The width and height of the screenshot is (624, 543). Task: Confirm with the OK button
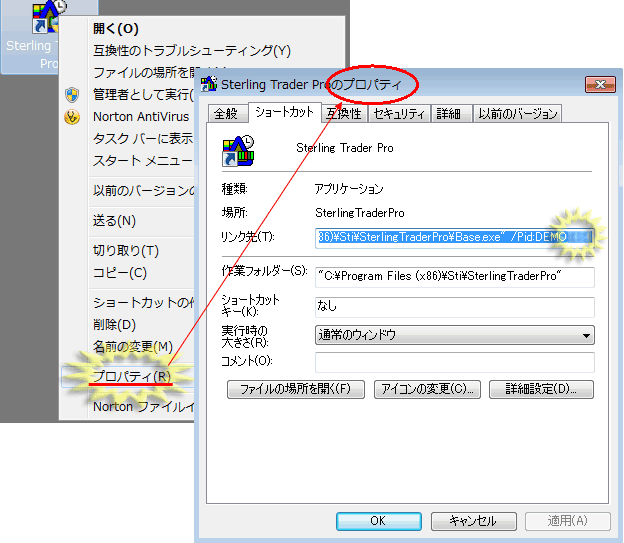point(378,521)
